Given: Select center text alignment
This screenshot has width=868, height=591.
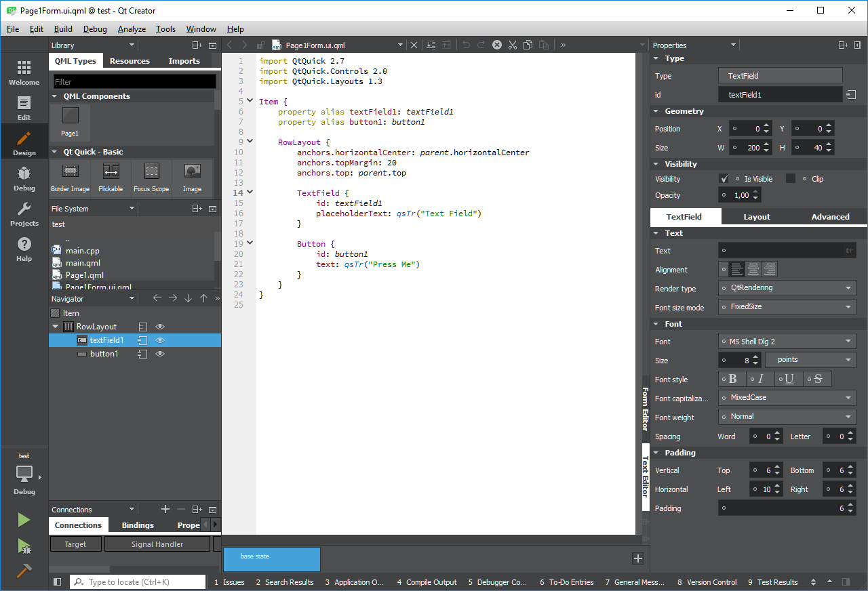Looking at the screenshot, I should pyautogui.click(x=753, y=270).
